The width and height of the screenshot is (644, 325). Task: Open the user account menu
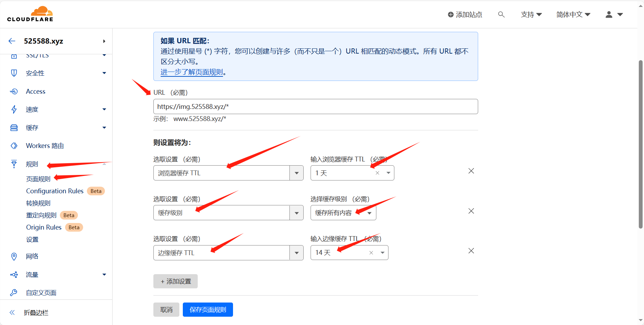point(614,15)
